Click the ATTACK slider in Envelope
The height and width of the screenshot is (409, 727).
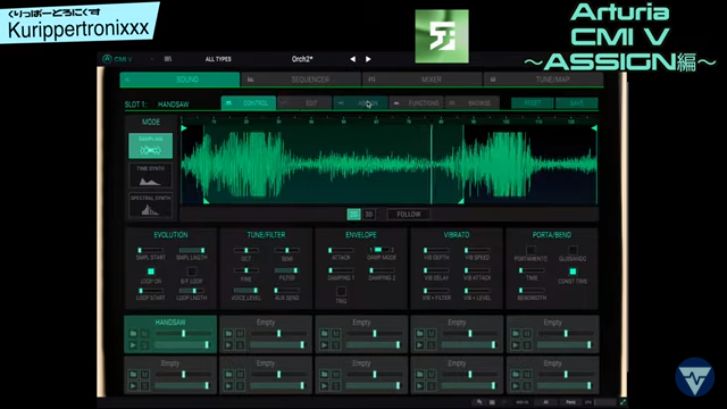[341, 250]
